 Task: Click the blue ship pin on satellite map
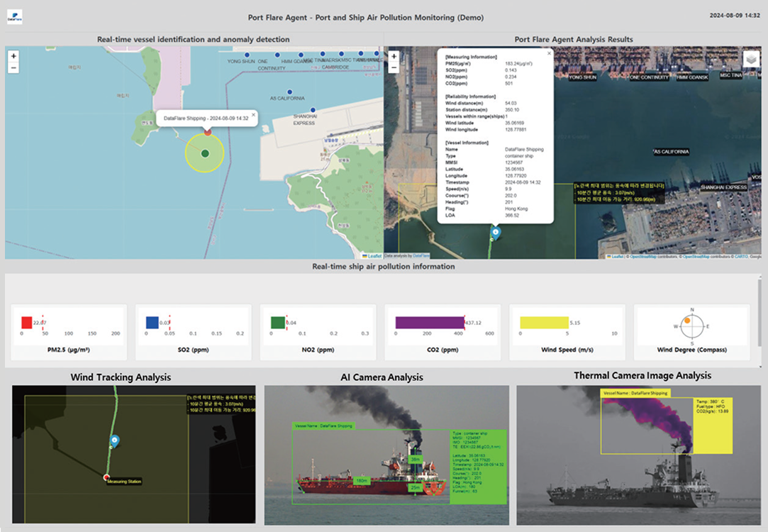[495, 232]
